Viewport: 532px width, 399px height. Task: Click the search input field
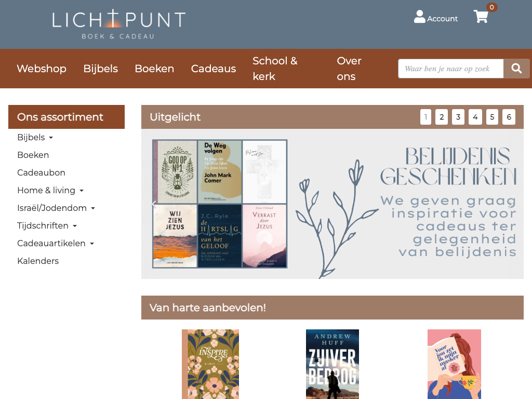coord(450,69)
